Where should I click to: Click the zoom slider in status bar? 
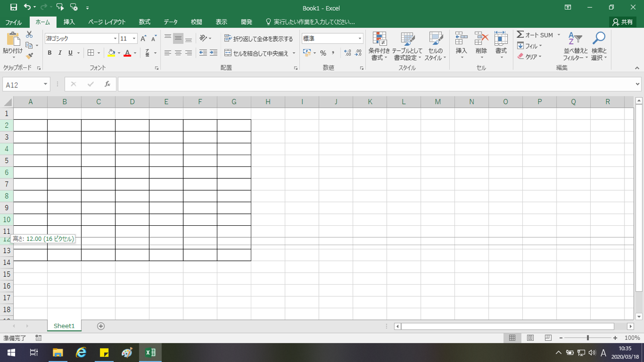coord(588,338)
